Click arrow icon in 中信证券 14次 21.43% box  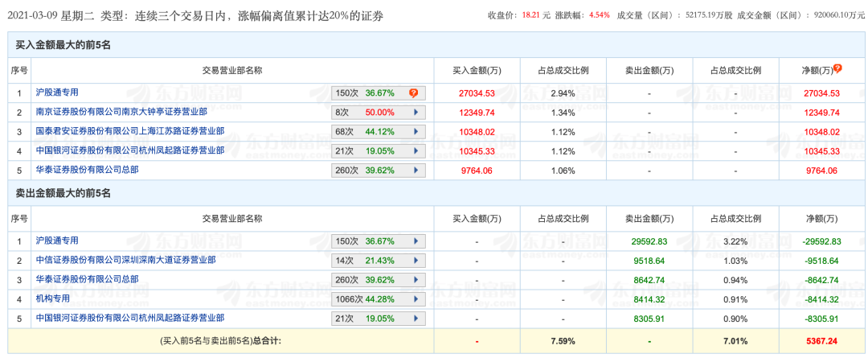[x=416, y=261]
